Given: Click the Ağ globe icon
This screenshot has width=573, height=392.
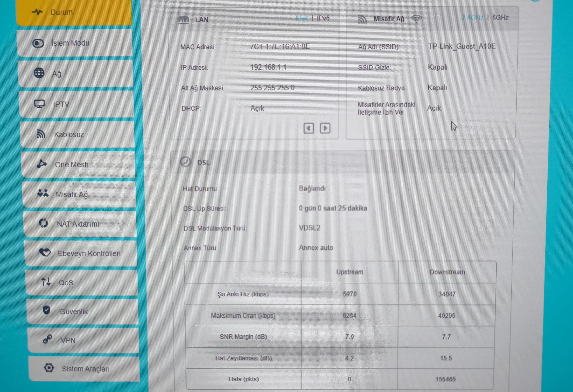Looking at the screenshot, I should tap(39, 73).
